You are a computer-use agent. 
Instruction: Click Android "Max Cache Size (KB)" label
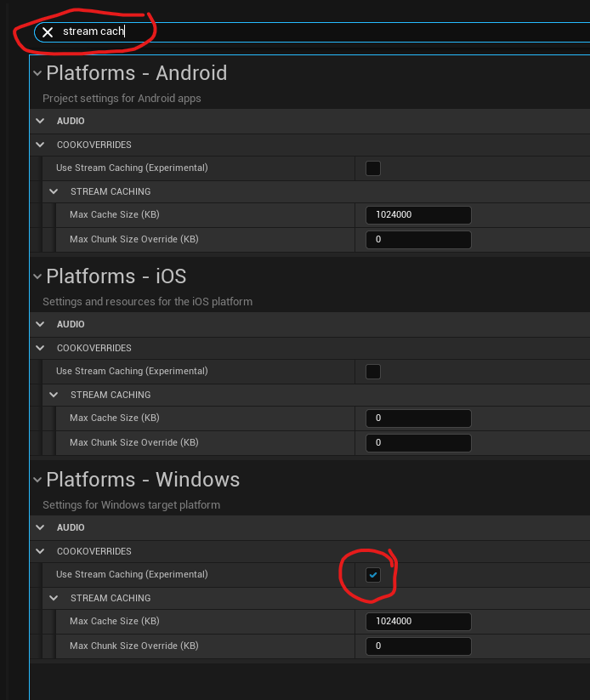pos(115,214)
